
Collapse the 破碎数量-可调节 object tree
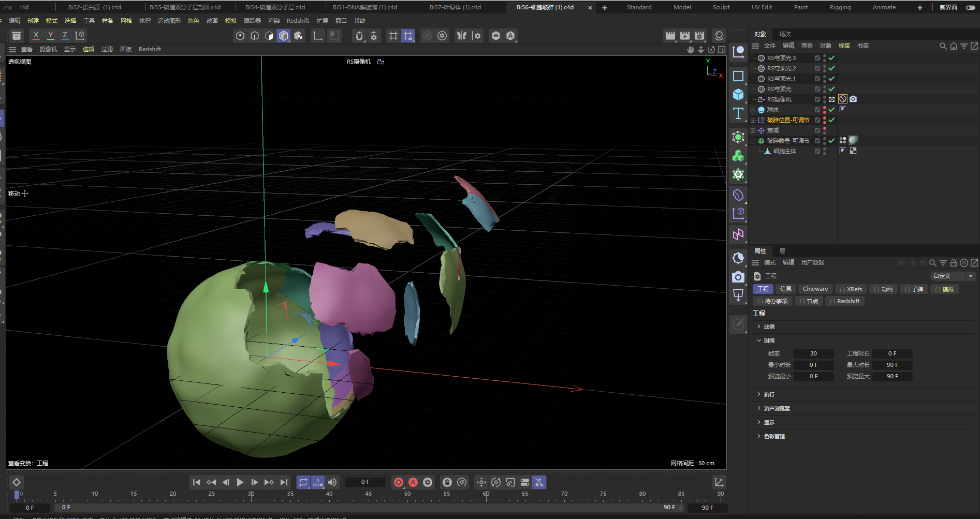click(753, 141)
